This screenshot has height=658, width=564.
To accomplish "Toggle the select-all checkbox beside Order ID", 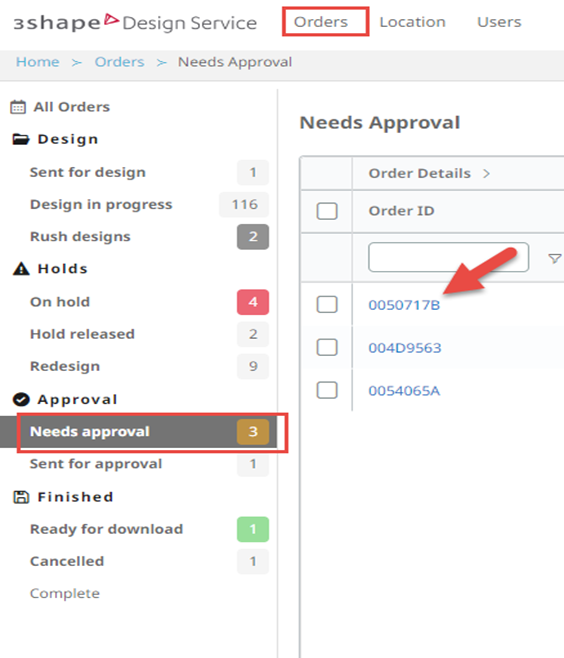I will pos(327,211).
